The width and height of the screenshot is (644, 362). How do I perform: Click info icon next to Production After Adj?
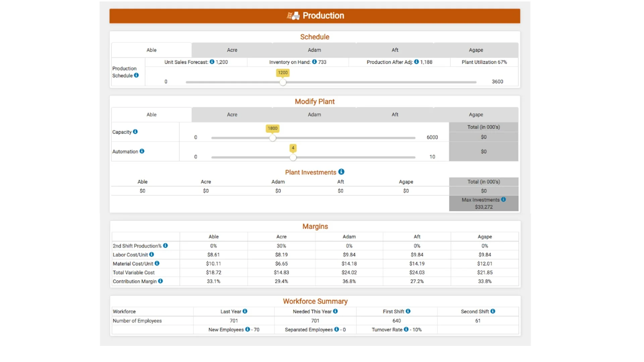pyautogui.click(x=416, y=62)
